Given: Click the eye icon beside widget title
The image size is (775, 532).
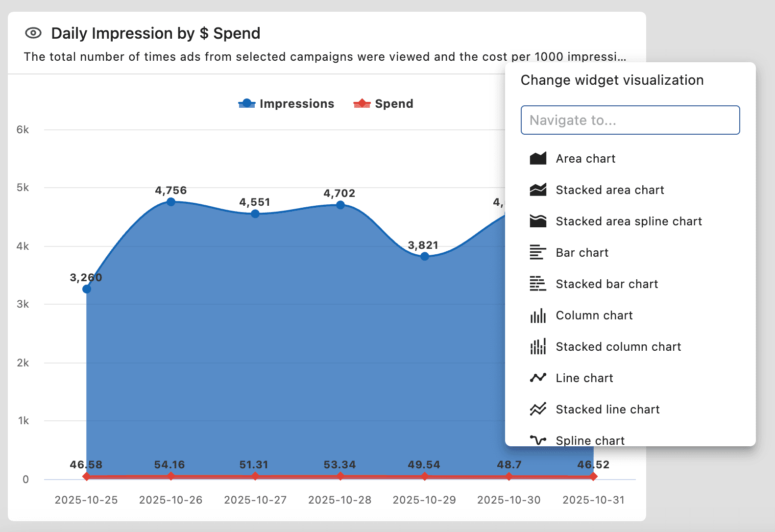Looking at the screenshot, I should pyautogui.click(x=33, y=33).
